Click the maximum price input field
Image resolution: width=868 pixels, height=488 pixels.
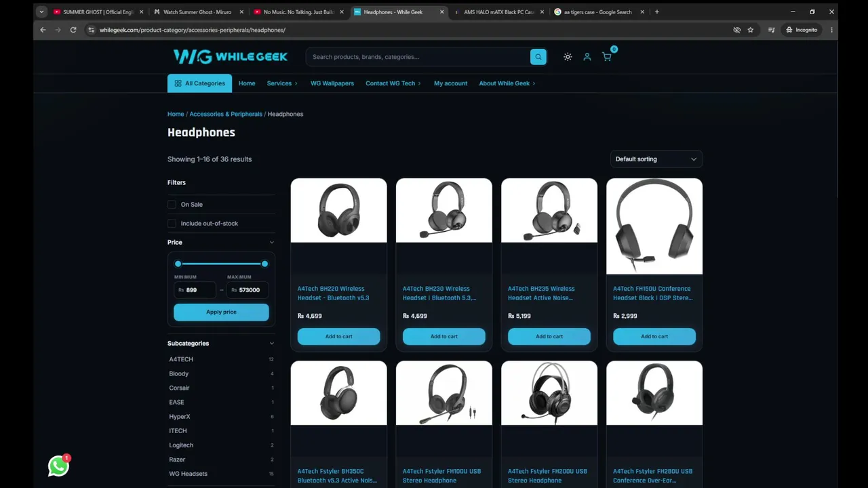click(248, 290)
